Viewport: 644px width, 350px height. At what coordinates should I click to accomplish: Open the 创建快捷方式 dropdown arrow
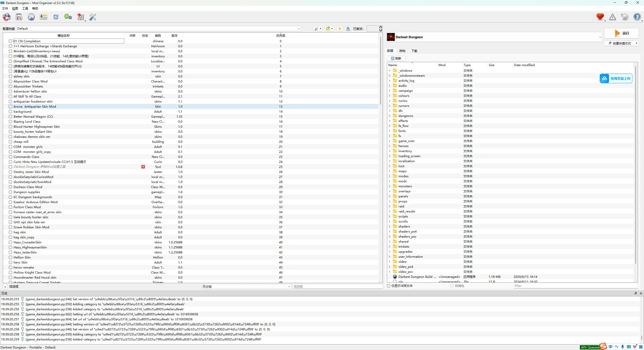[x=636, y=43]
